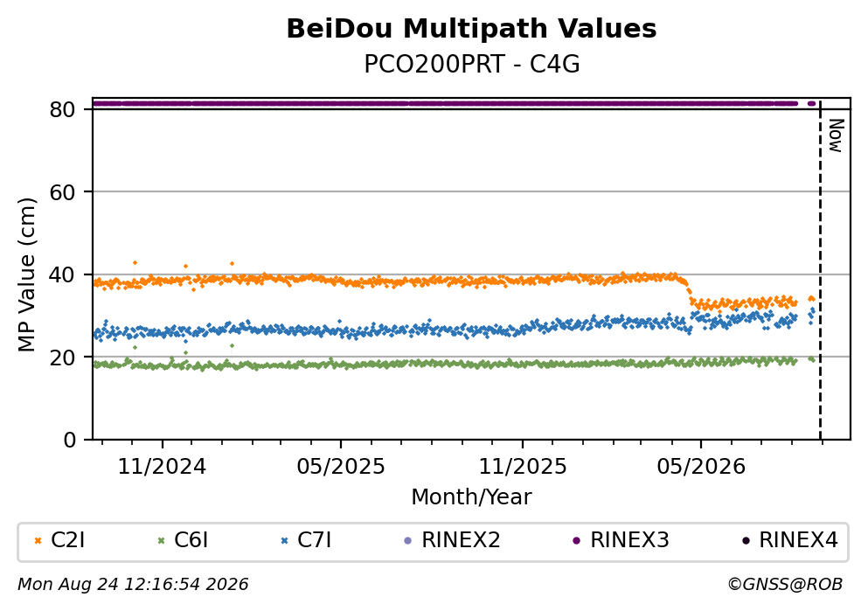Select the C6I legend label

coord(191,540)
